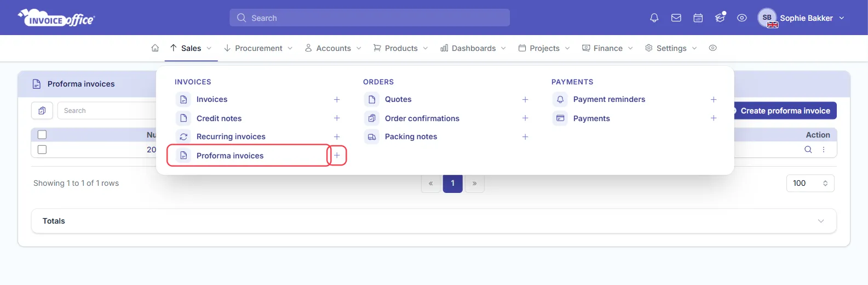The image size is (868, 285).
Task: Focus the global Search field in header
Action: click(370, 18)
